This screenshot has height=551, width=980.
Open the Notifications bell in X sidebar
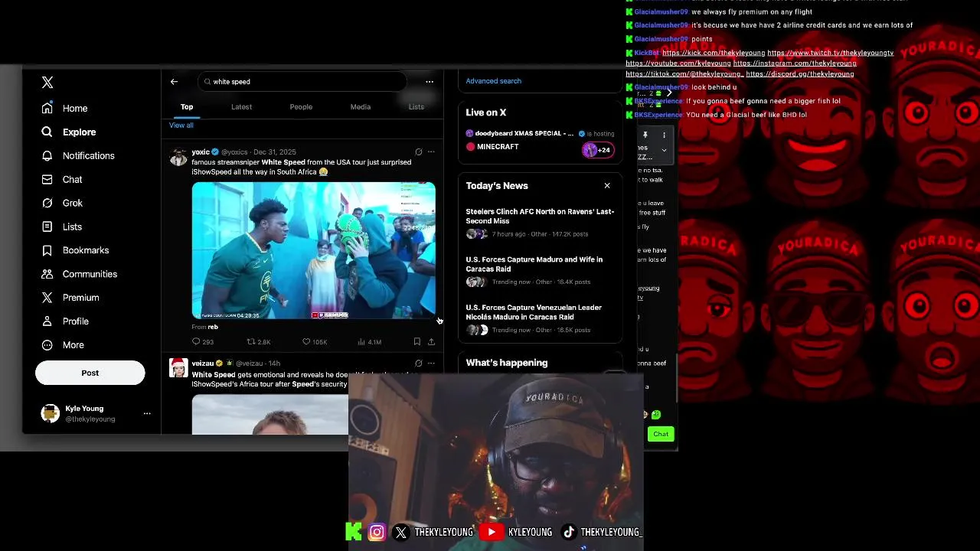[47, 155]
